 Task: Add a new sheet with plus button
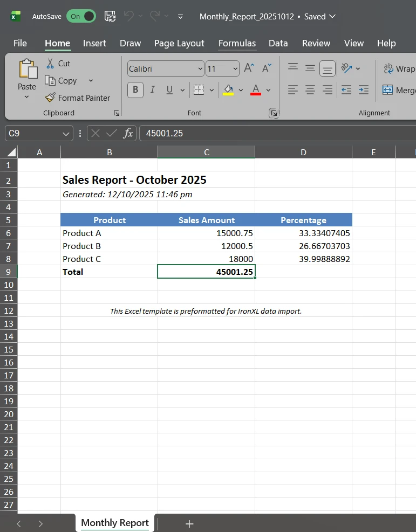tap(189, 523)
